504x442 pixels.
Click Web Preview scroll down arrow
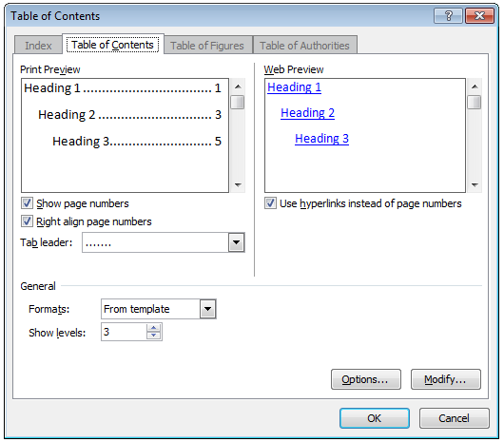[x=475, y=185]
